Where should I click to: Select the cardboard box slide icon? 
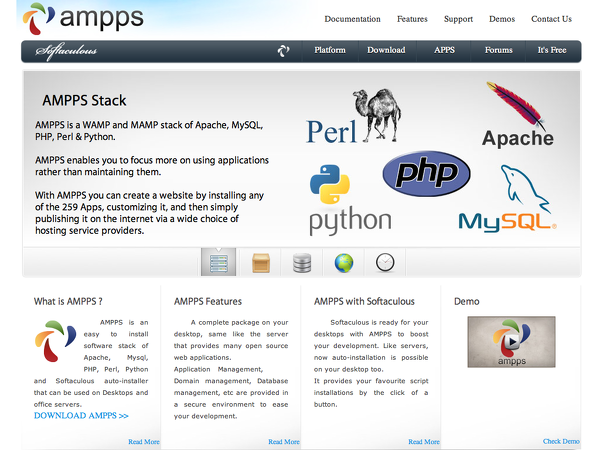pyautogui.click(x=261, y=263)
